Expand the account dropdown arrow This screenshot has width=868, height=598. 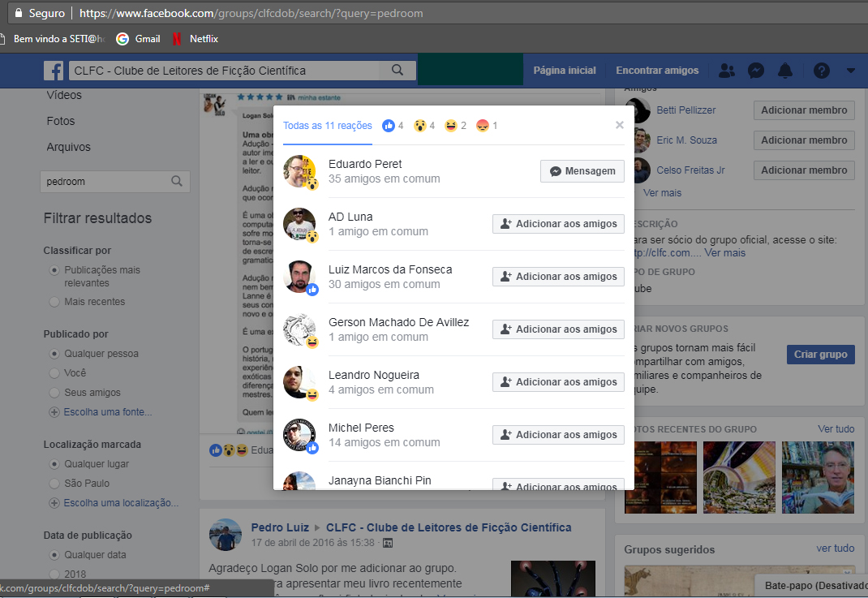[x=851, y=71]
